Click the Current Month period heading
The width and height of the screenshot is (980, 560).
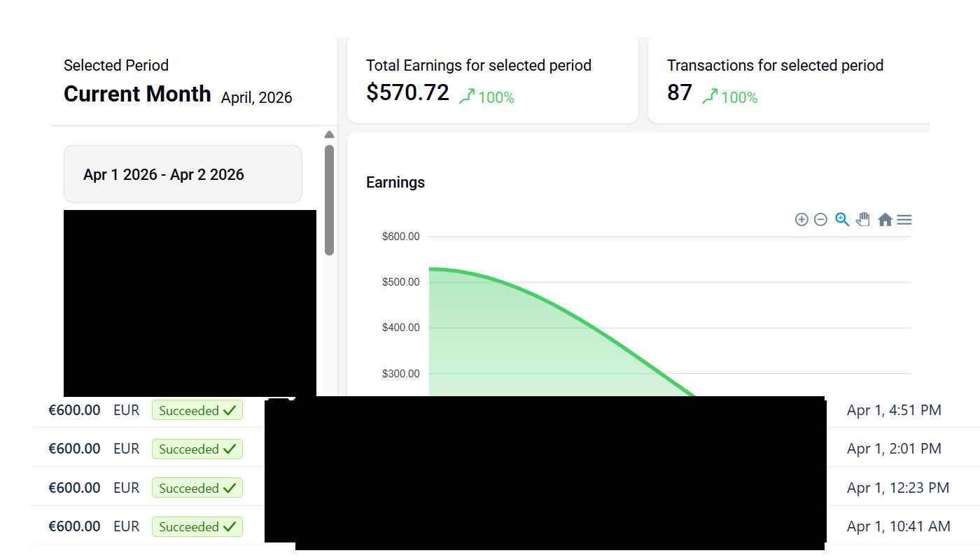[137, 94]
